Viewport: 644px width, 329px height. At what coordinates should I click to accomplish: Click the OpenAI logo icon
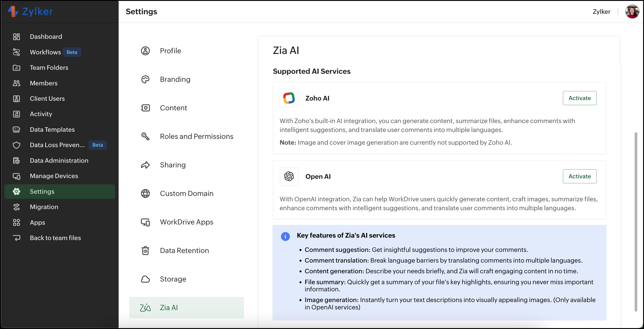(289, 176)
